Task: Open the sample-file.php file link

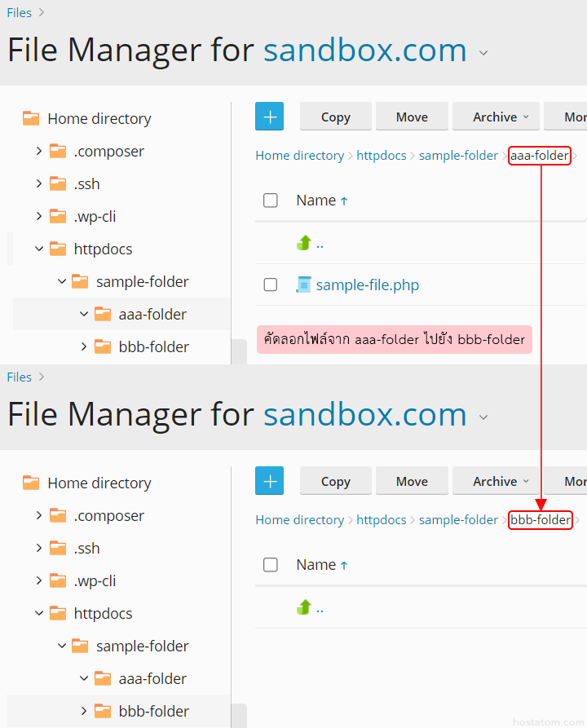Action: [x=367, y=285]
